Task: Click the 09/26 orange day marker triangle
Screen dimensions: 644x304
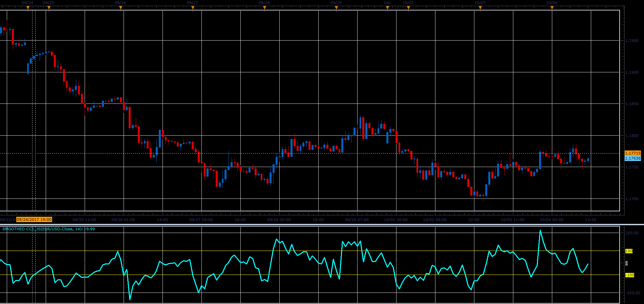Action: point(121,7)
